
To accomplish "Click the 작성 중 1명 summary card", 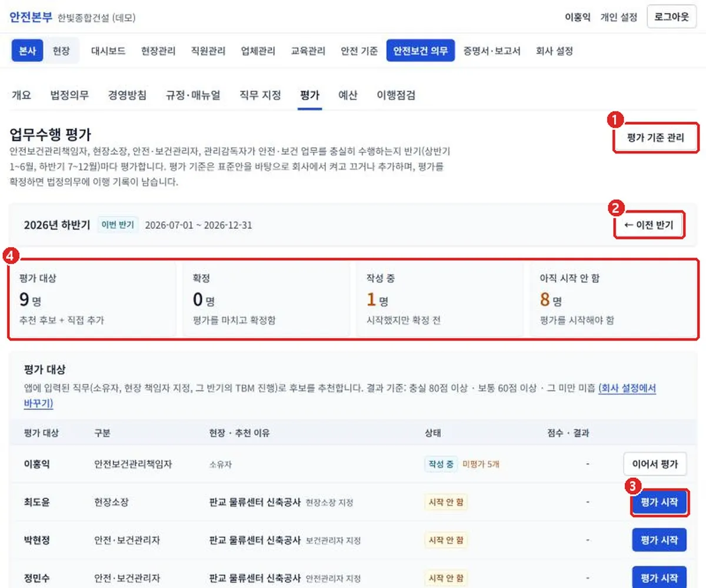I will [439, 300].
